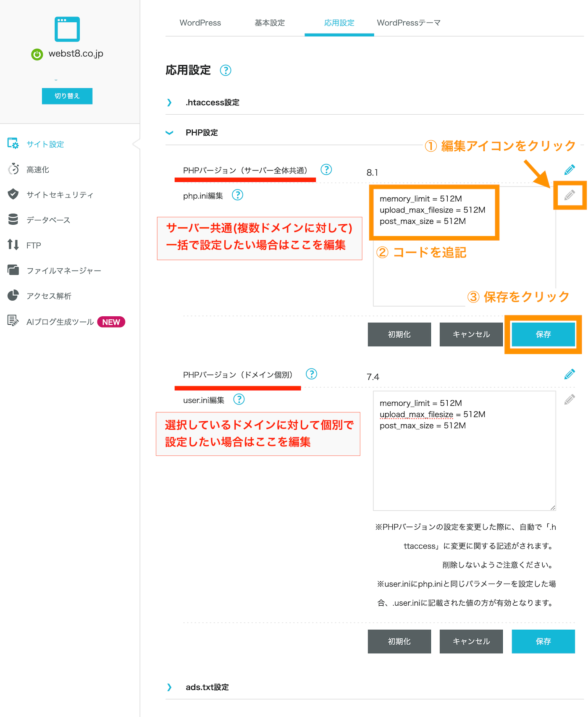
Task: Click the ファイルマネージャー folder icon
Action: pos(13,270)
